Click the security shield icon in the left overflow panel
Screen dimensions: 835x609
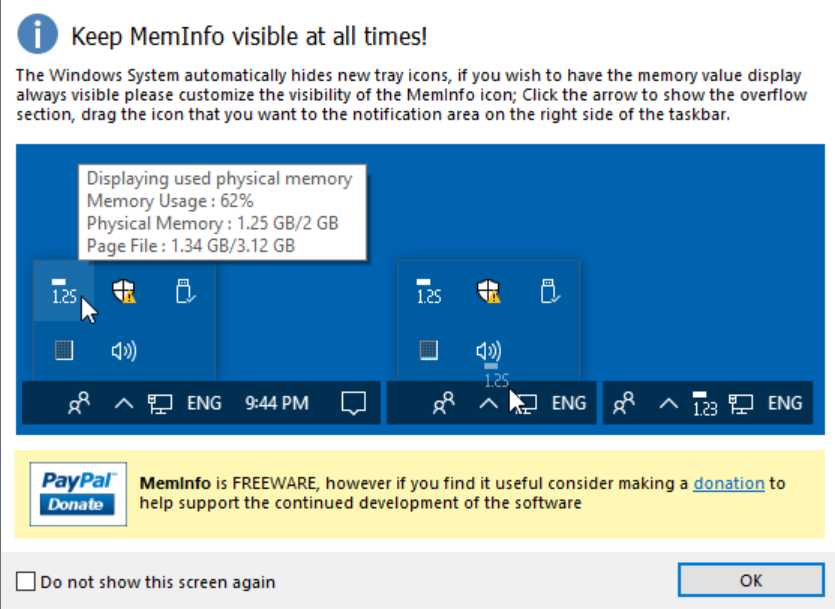point(124,291)
